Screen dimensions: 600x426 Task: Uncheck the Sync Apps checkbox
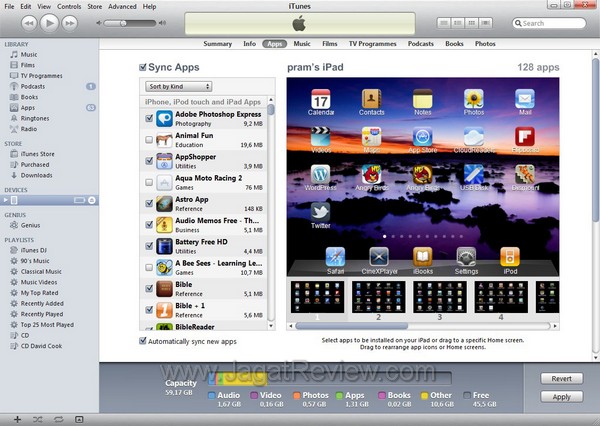[143, 67]
